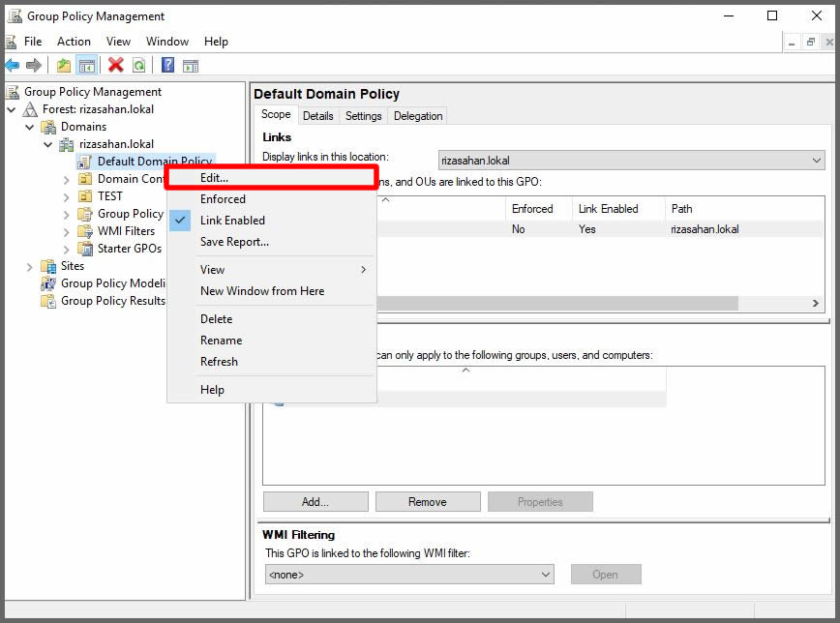Select the Scope tab
840x623 pixels.
click(x=276, y=114)
